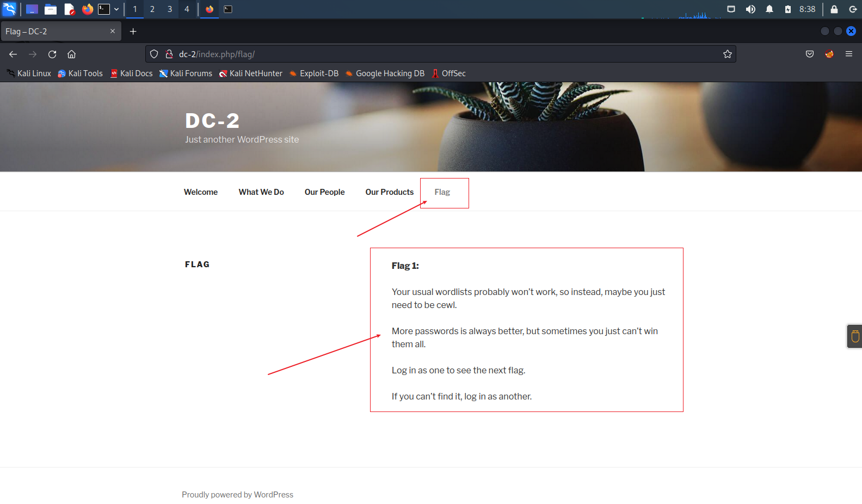
Task: Focus the terminal window in taskbar
Action: click(x=228, y=9)
